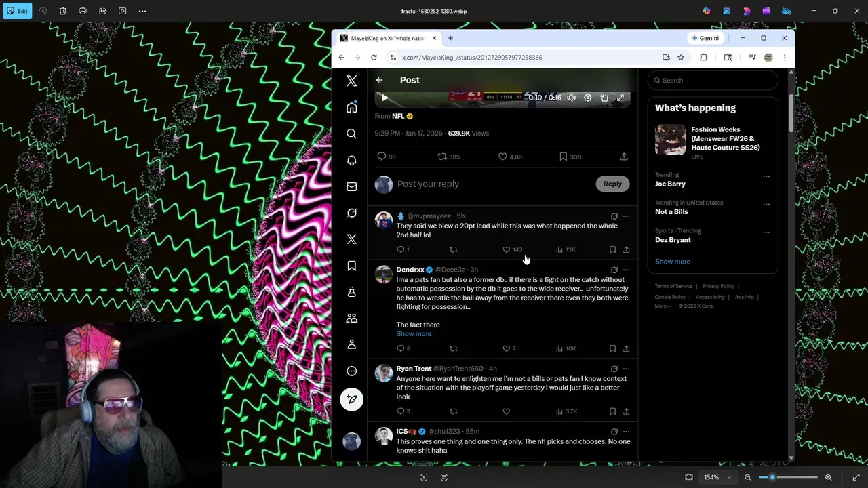Print the image using the printer icon
Viewport: 868px width, 488px height.
coord(83,11)
